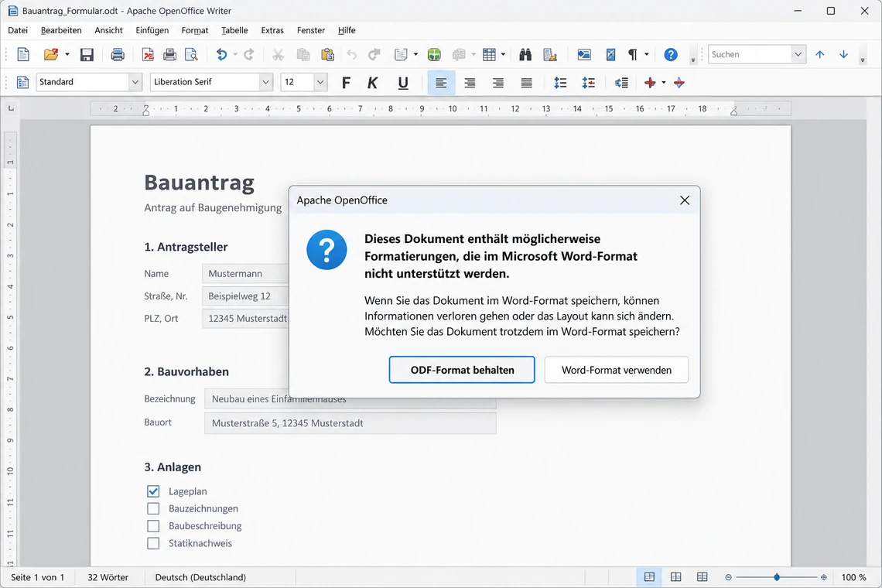Open the dropdown arrow beside Open icon
Viewport: 882px width, 588px height.
pyautogui.click(x=67, y=55)
